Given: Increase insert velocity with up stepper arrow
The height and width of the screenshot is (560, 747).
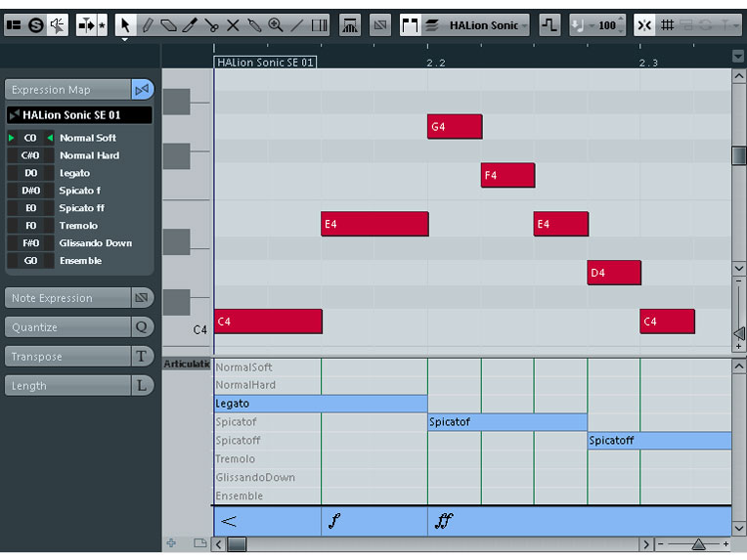Looking at the screenshot, I should coord(620,19).
